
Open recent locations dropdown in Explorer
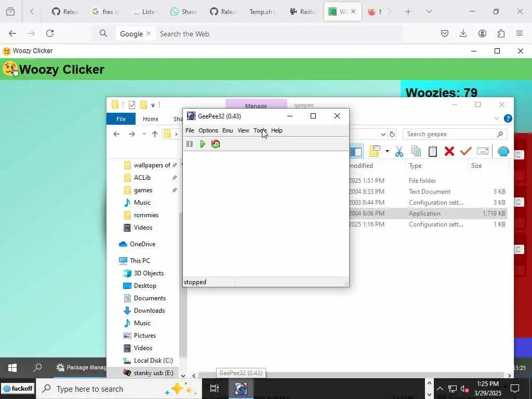click(x=144, y=134)
